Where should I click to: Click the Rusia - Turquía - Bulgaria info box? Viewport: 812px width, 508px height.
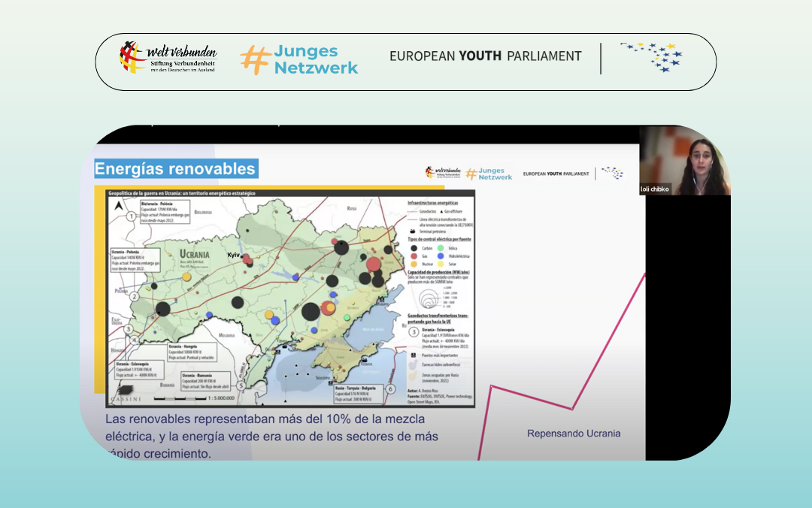point(359,394)
